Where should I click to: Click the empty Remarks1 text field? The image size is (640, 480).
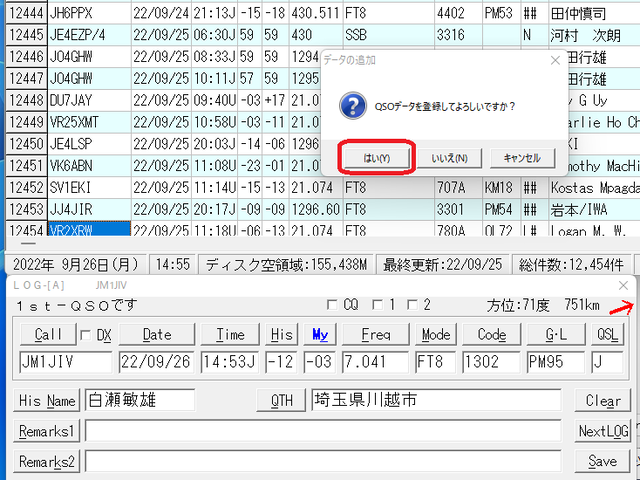323,431
